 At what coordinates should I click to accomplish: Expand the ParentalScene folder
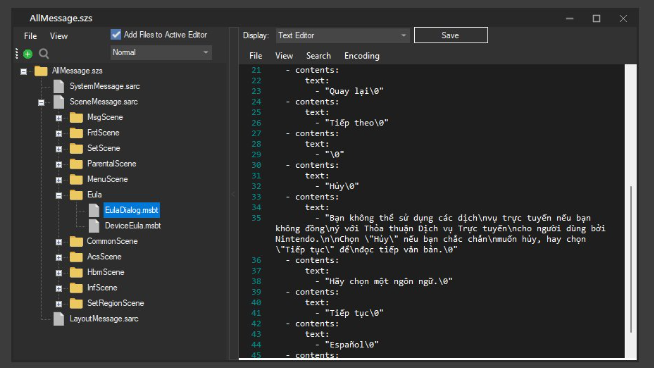click(59, 164)
